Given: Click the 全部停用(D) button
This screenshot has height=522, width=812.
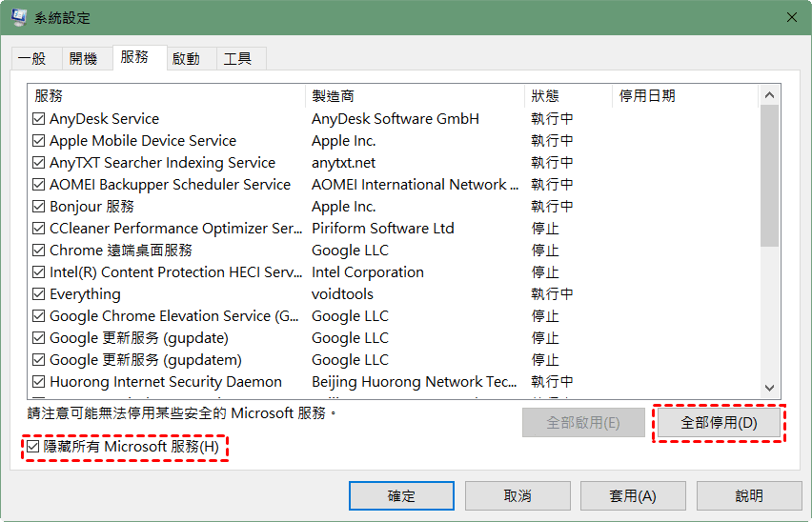Looking at the screenshot, I should coord(719,423).
